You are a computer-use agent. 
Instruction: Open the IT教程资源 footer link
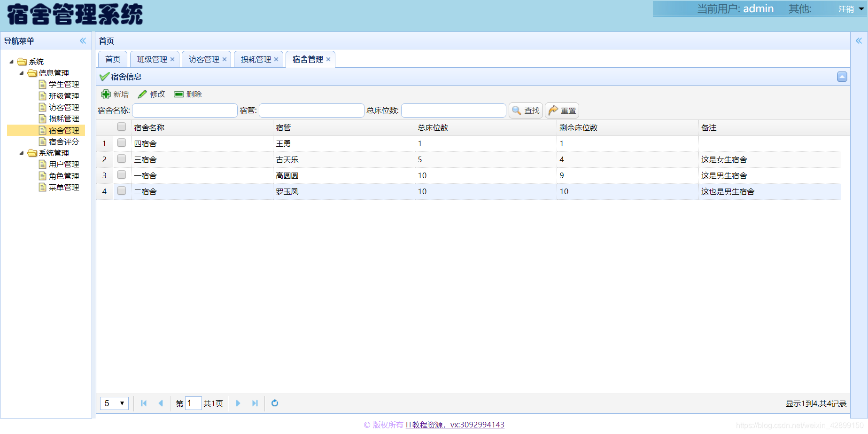pyautogui.click(x=455, y=425)
